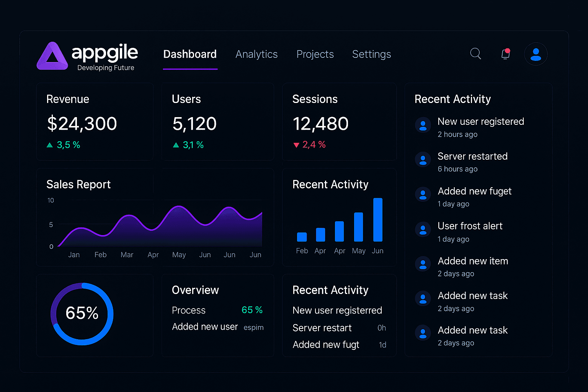Click the 'Added new task' activity entry
Viewport: 588px width, 392px height.
click(x=472, y=296)
